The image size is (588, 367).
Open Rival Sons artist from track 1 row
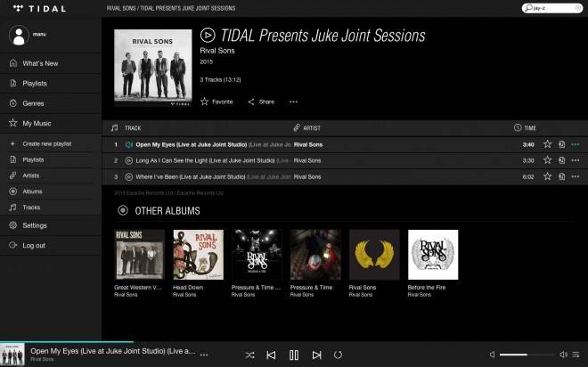pyautogui.click(x=308, y=144)
